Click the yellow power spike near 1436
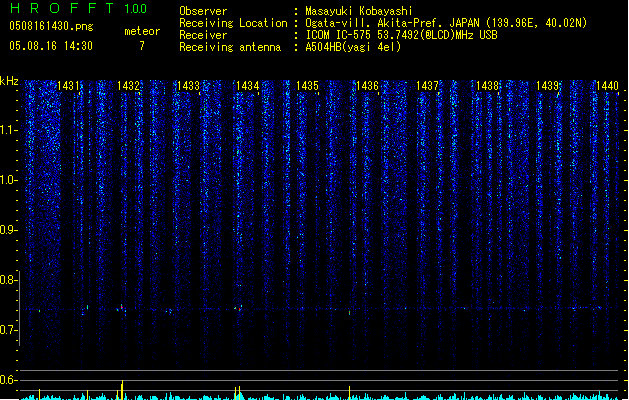The width and height of the screenshot is (629, 400). 349,393
